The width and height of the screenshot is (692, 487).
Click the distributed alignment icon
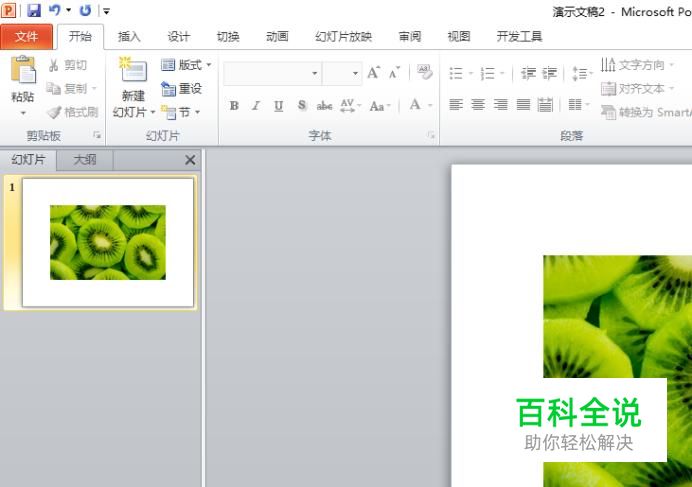pos(545,105)
